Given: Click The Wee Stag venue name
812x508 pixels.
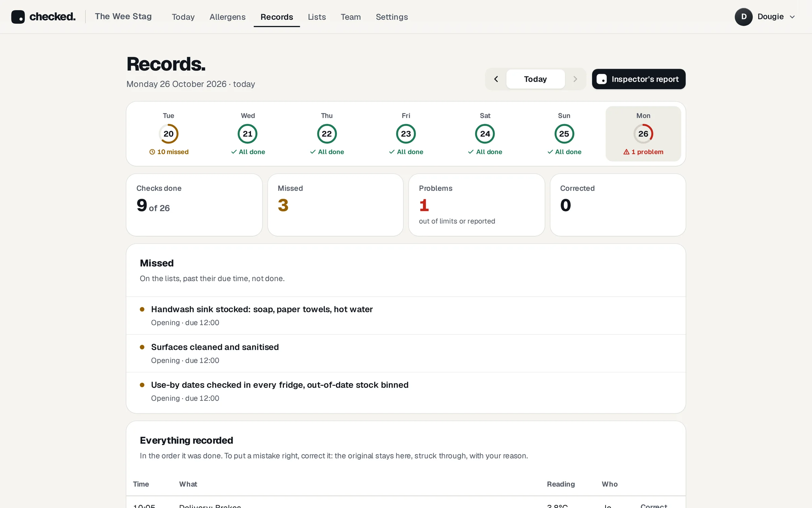Looking at the screenshot, I should tap(123, 16).
